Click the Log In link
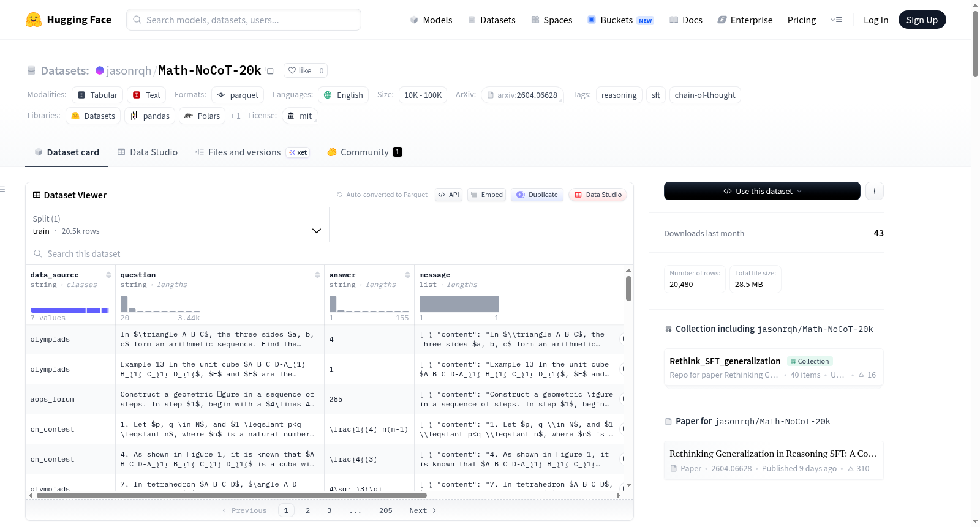This screenshot has height=527, width=980. (x=876, y=20)
